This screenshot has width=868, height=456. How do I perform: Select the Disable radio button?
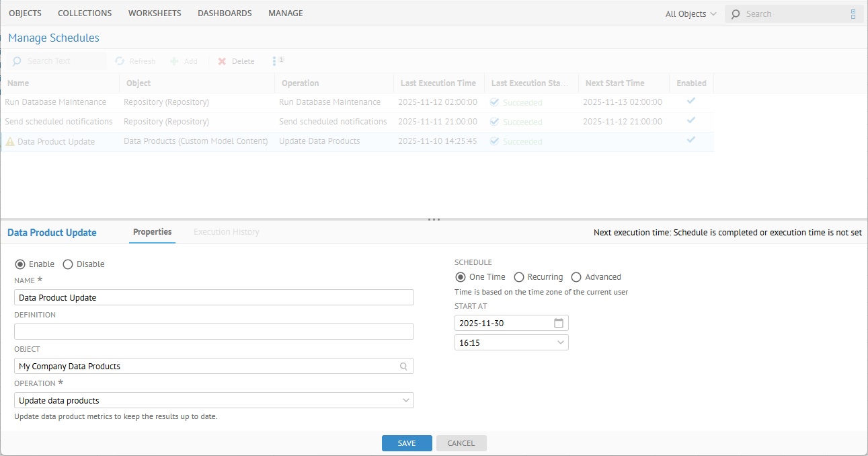pyautogui.click(x=68, y=264)
